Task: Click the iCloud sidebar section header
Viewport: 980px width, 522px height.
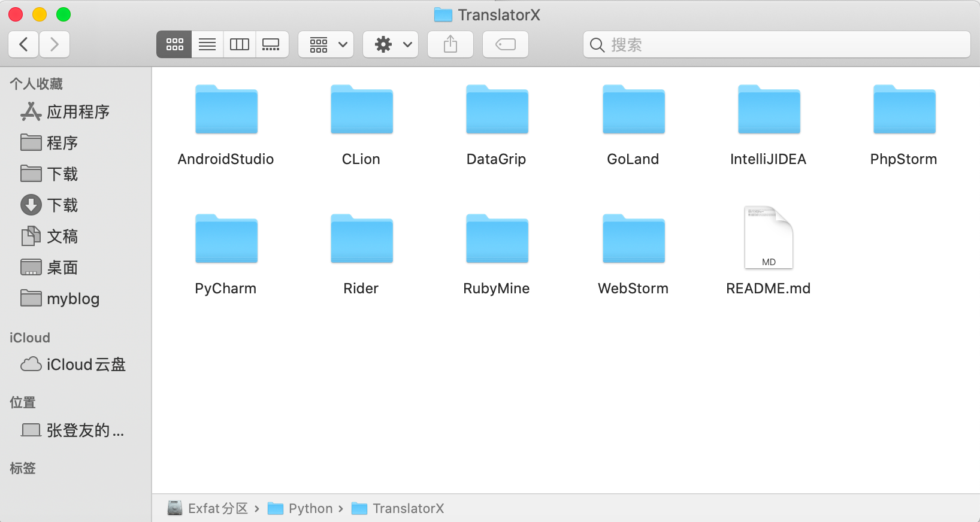Action: 30,338
